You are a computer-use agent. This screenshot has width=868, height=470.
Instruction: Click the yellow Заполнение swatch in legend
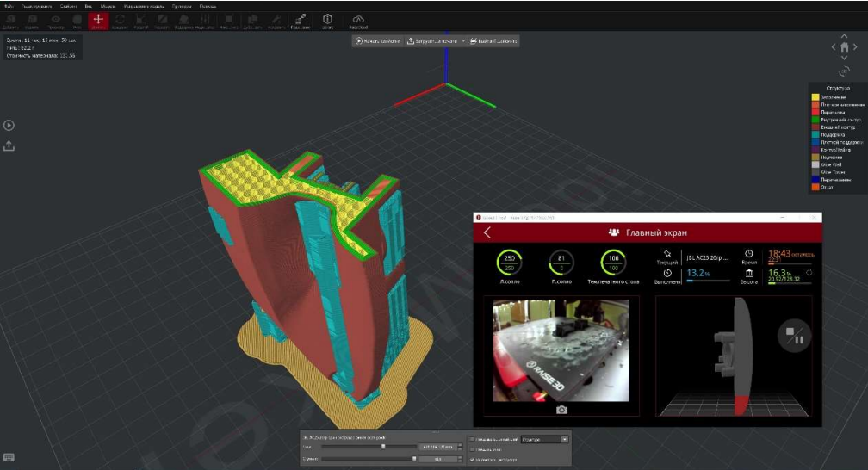pos(815,97)
